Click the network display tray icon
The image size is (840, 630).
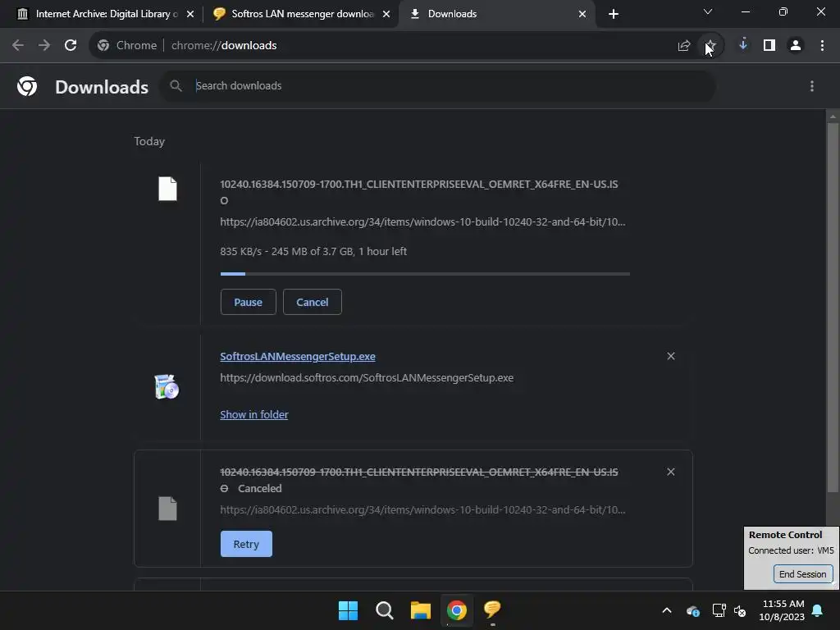719,610
